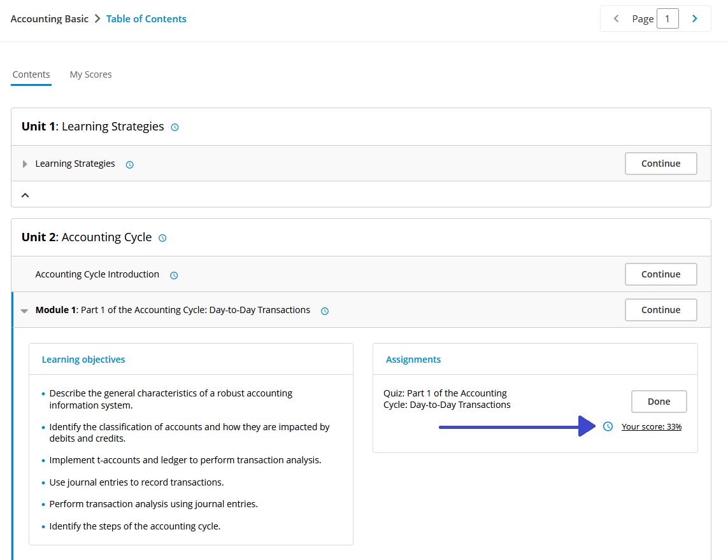Open the Your score: 33% link
The width and height of the screenshot is (728, 560).
[x=651, y=426]
